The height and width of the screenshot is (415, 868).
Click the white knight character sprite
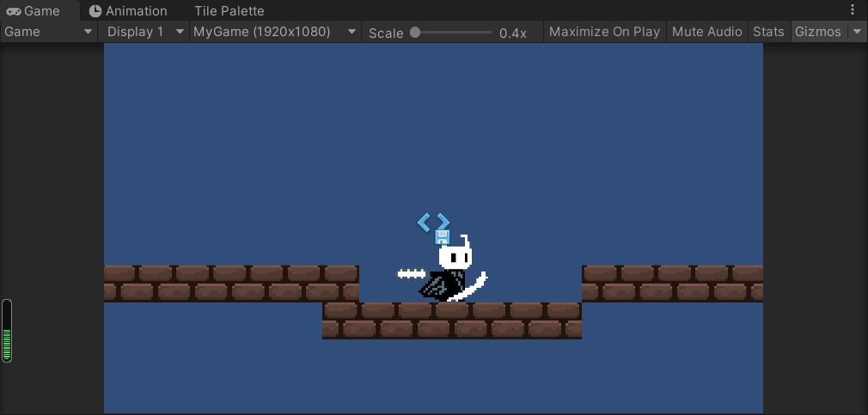click(x=454, y=270)
